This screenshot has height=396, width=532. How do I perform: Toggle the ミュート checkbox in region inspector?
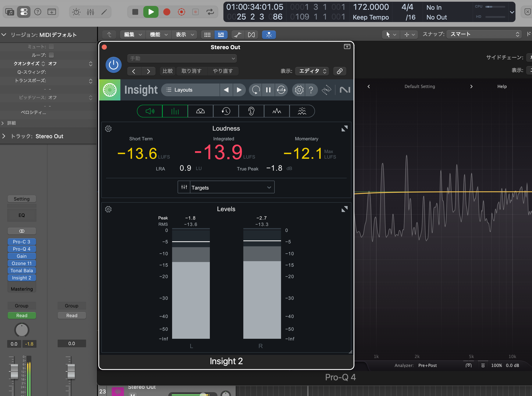51,46
